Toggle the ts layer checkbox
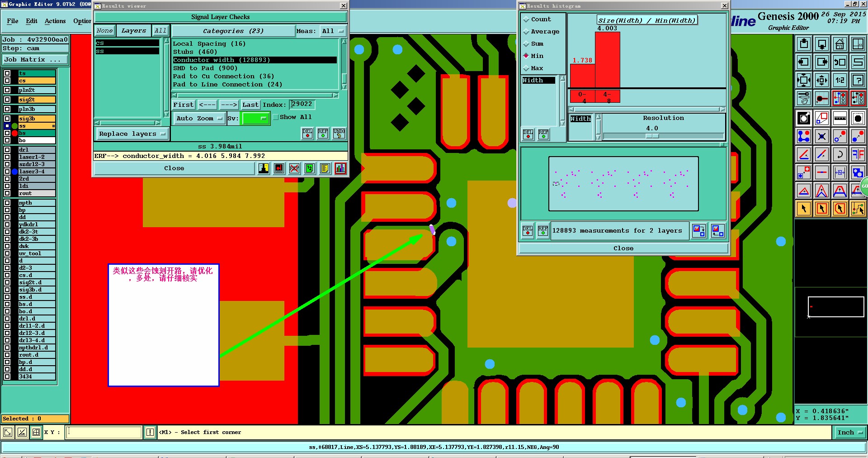 click(x=7, y=73)
